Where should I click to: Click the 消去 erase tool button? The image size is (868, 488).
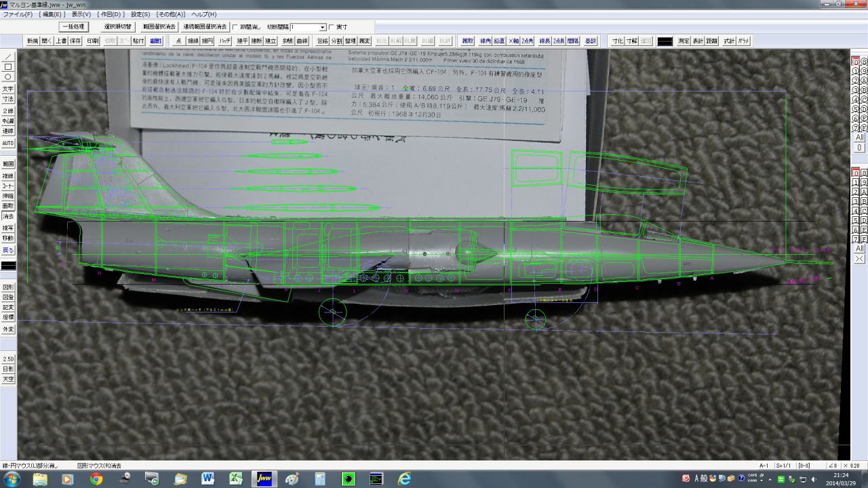pyautogui.click(x=8, y=216)
